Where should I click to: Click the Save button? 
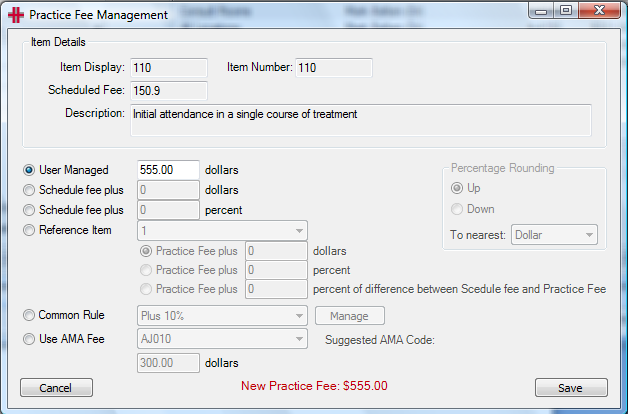click(571, 388)
